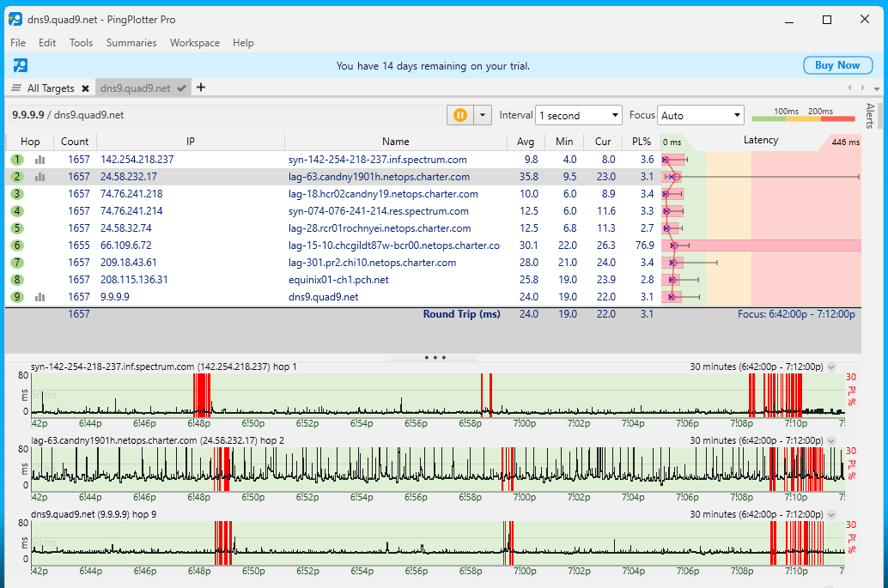888x588 pixels.
Task: Click the PingPlotter logo in the trial banner
Action: [20, 65]
